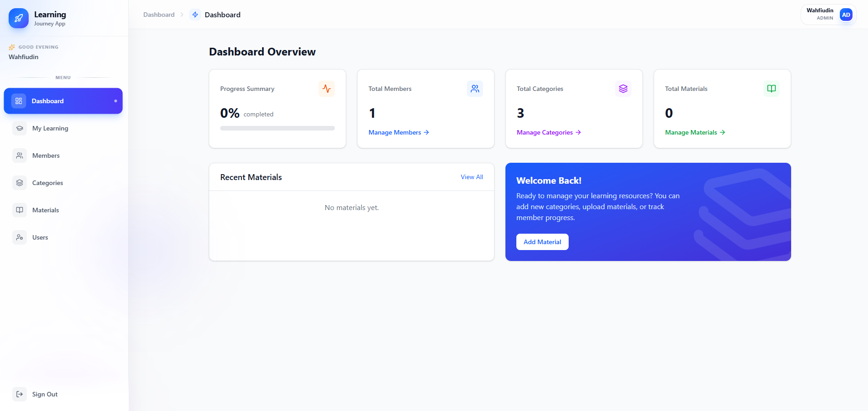
Task: Click View All in Recent Materials
Action: coord(472,177)
